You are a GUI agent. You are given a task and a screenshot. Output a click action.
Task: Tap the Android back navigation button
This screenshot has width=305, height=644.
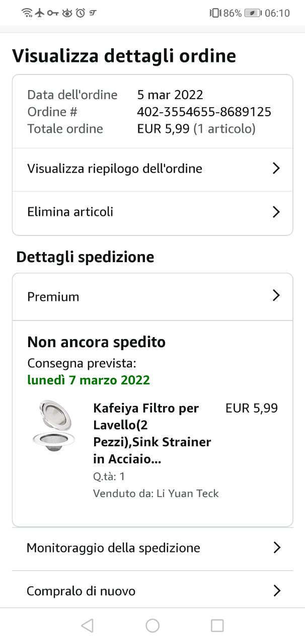[x=87, y=625]
